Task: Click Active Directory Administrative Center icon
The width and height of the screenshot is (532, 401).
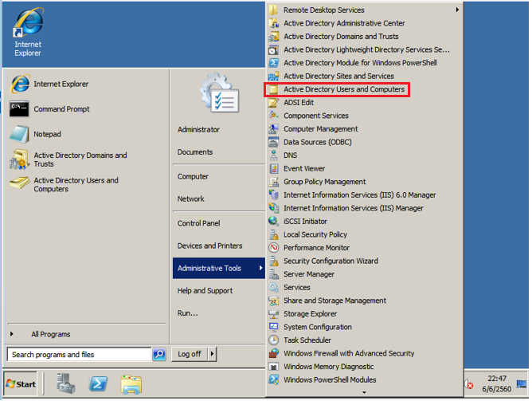Action: (x=273, y=23)
